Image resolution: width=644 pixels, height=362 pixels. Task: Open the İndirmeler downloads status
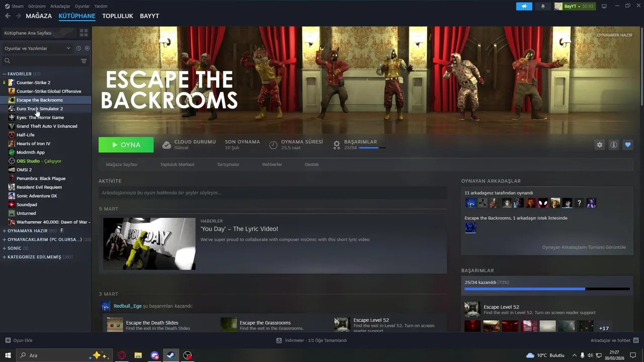[x=311, y=340]
